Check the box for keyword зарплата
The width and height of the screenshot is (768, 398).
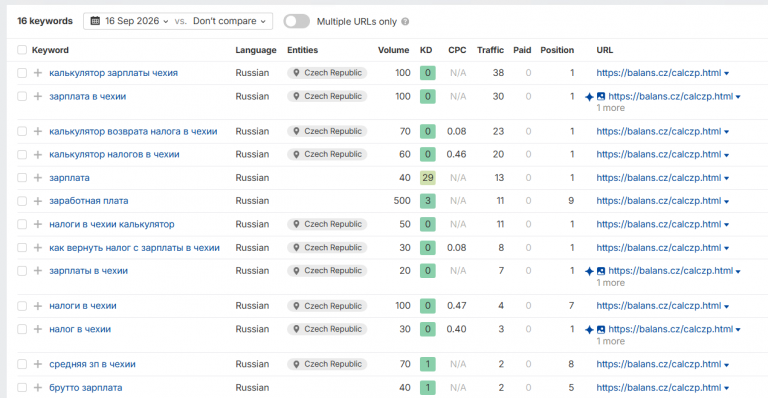22,178
